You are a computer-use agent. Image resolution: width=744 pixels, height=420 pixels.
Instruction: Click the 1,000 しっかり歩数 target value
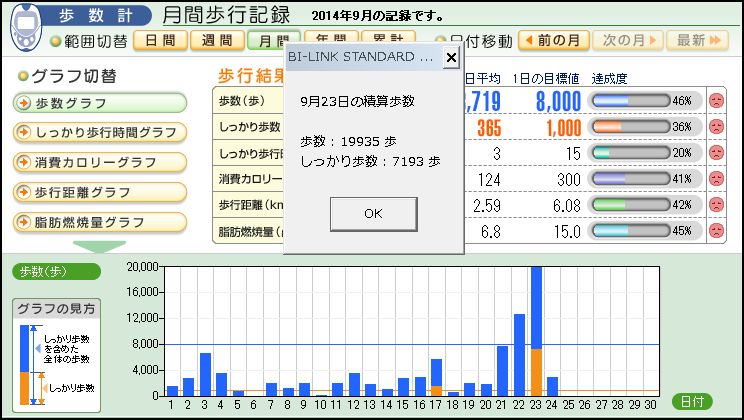(564, 127)
